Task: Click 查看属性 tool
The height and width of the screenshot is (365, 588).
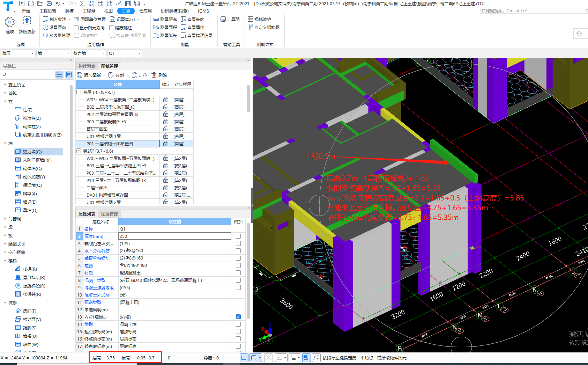Action: point(192,27)
